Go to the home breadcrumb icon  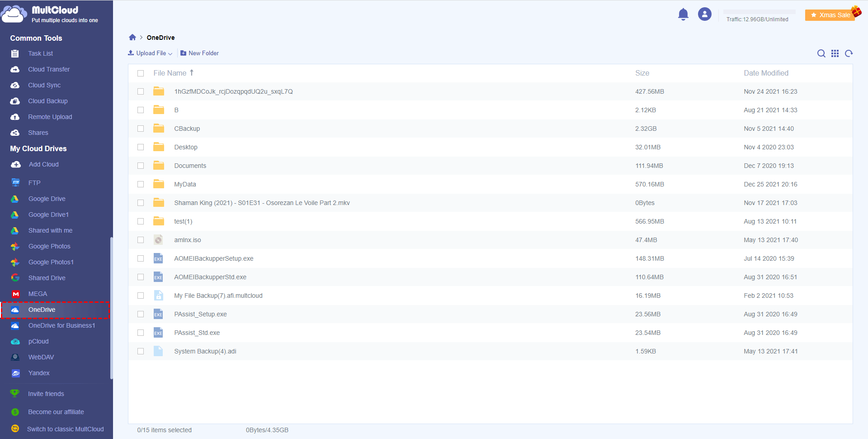point(132,38)
